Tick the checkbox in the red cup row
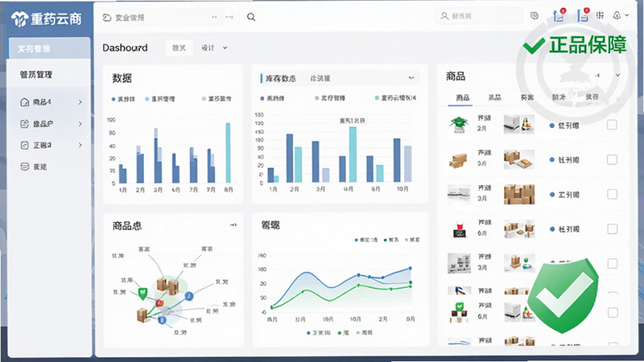This screenshot has height=362, width=644. (612, 229)
